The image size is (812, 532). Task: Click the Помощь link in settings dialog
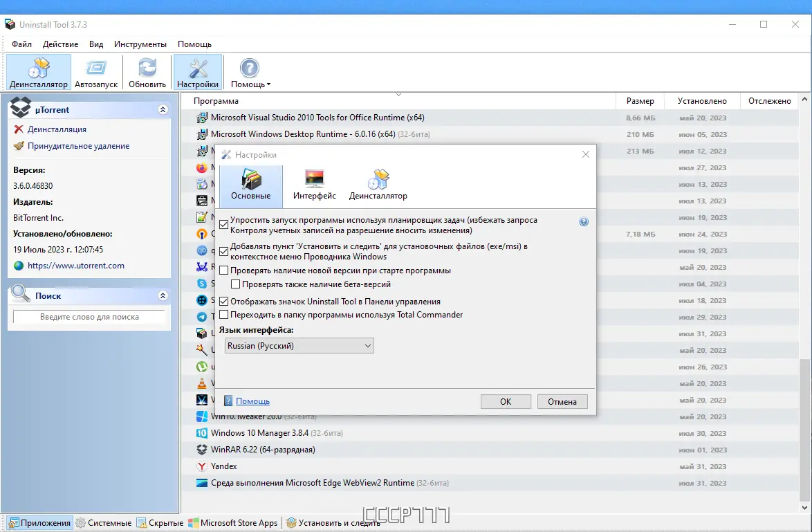point(252,401)
